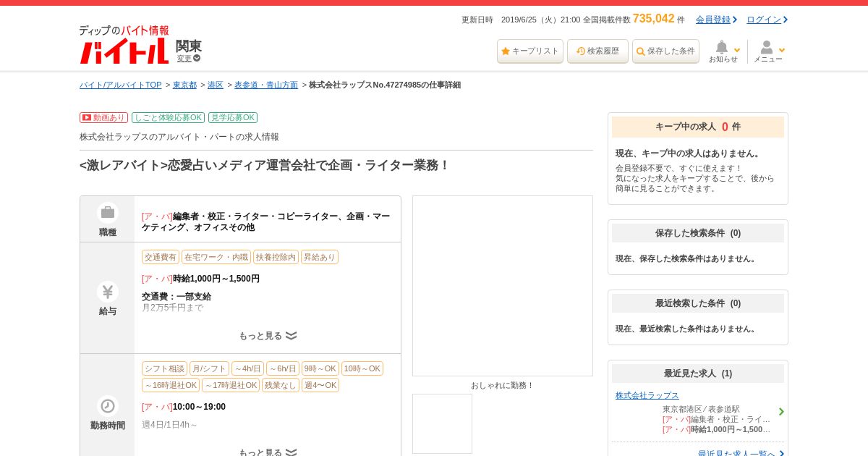This screenshot has width=868, height=456.
Task: Go to バイト/アルバイトTOP breadcrumb
Action: (121, 85)
